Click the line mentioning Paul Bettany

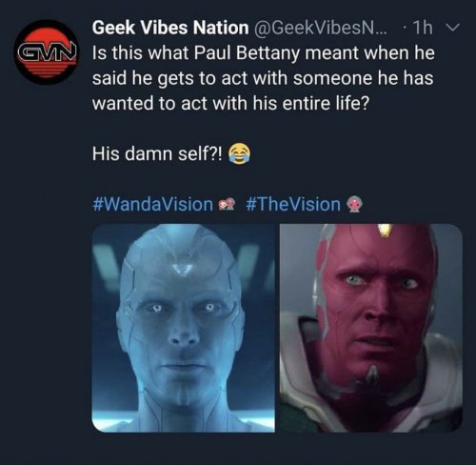click(264, 53)
